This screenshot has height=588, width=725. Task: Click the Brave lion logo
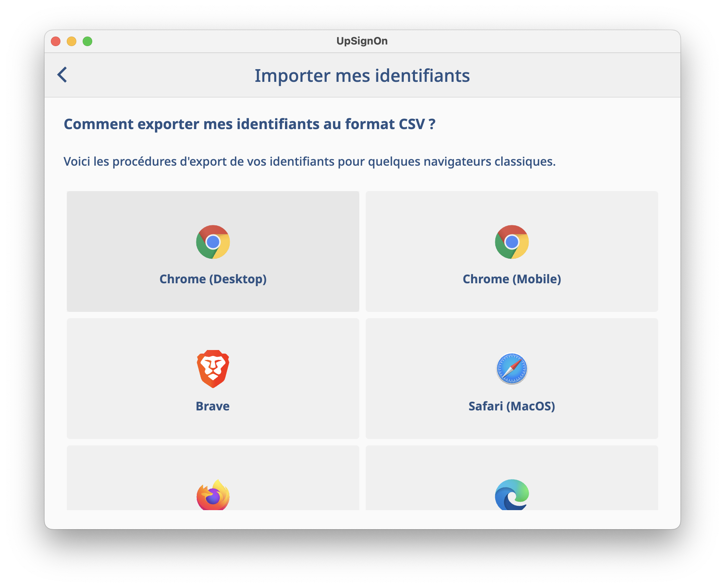tap(213, 369)
